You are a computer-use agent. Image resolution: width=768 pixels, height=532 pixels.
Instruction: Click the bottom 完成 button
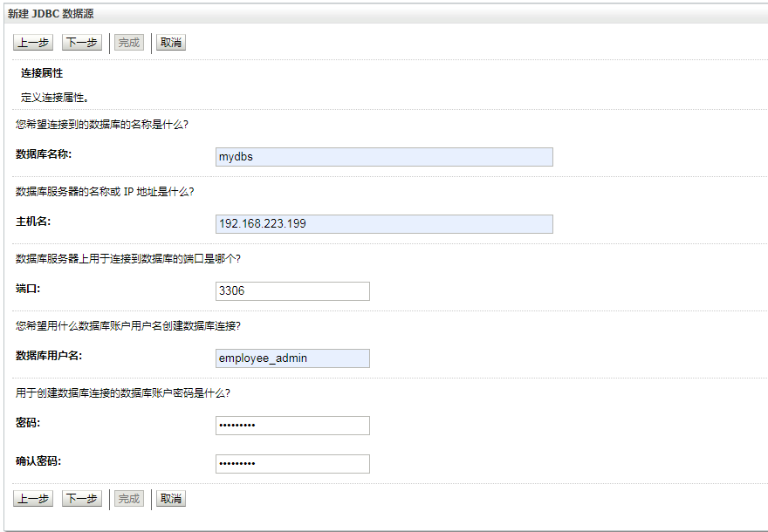[129, 499]
